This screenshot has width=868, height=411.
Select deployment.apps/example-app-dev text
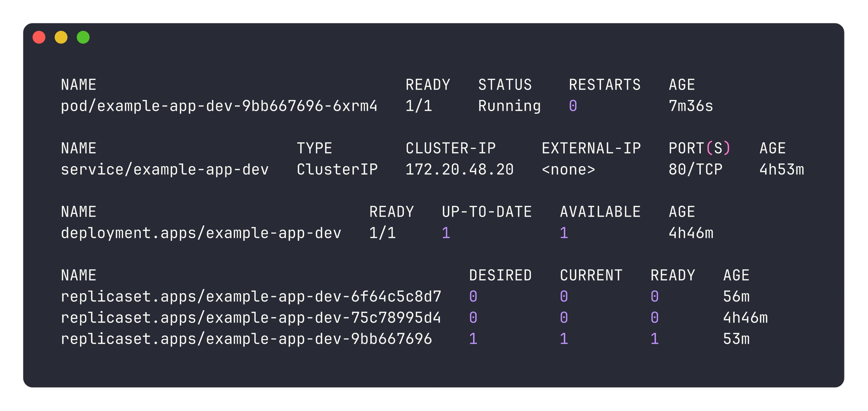pos(201,233)
